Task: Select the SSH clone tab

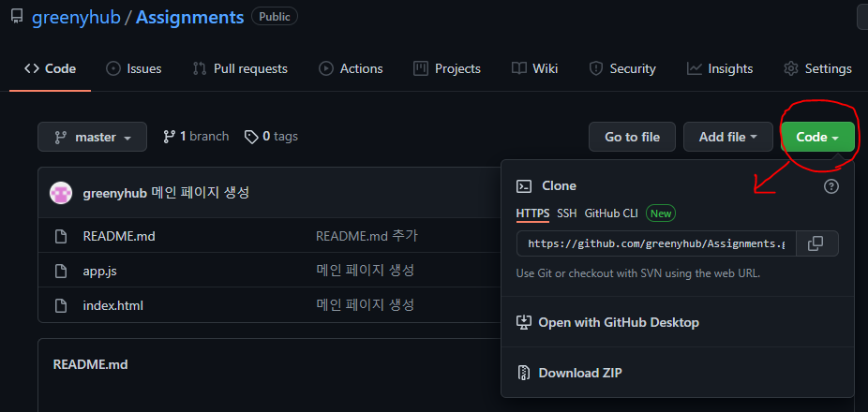Action: pos(567,213)
